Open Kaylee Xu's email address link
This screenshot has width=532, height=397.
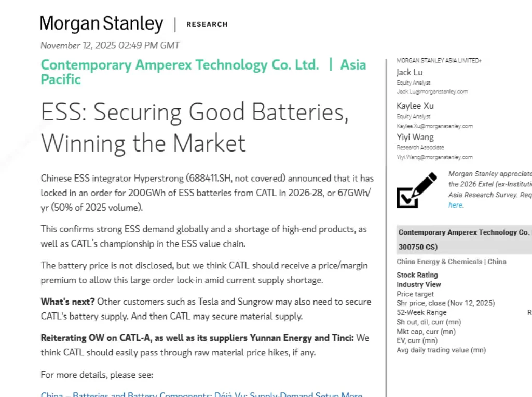(x=434, y=126)
